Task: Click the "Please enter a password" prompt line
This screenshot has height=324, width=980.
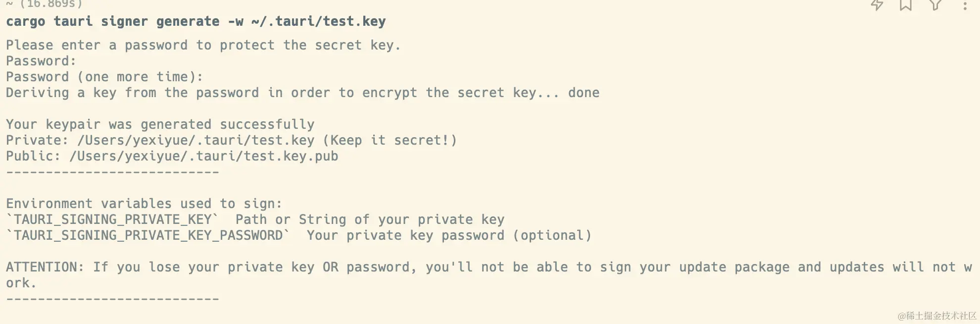Action: pyautogui.click(x=203, y=45)
